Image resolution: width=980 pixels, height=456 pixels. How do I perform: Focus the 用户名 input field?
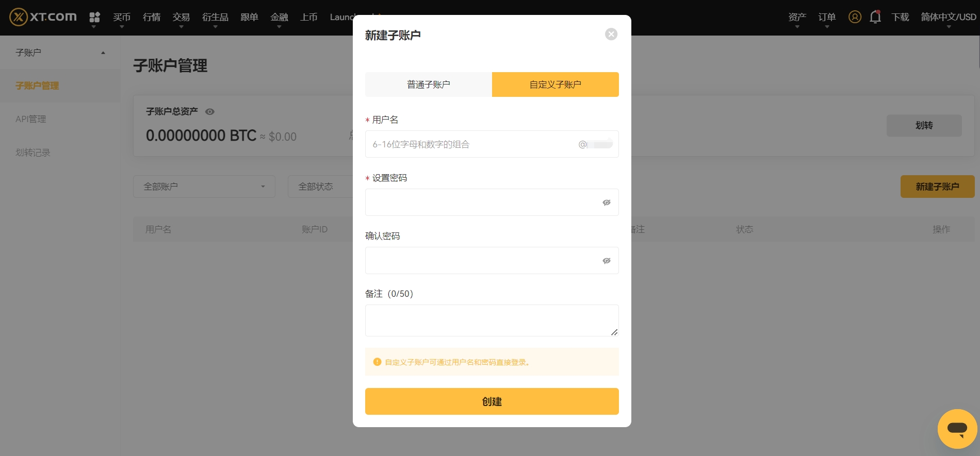[x=492, y=144]
